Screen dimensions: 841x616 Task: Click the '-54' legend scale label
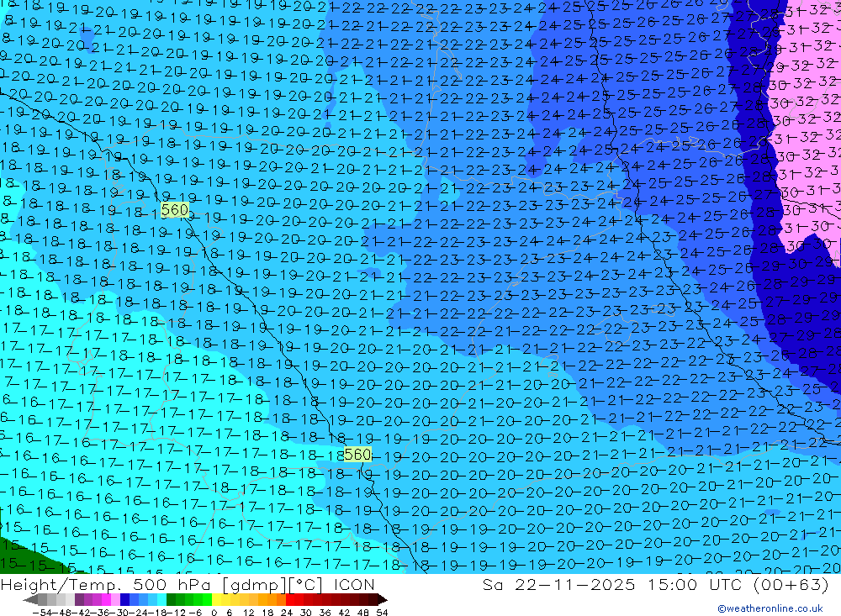click(42, 613)
